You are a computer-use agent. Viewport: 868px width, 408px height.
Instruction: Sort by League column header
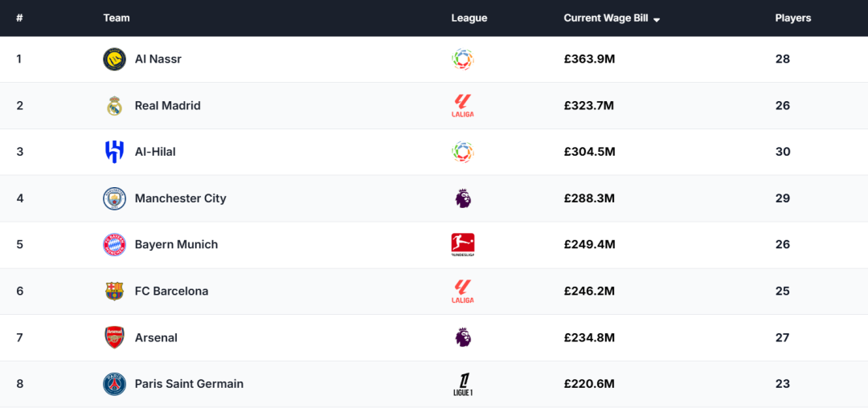click(x=469, y=18)
